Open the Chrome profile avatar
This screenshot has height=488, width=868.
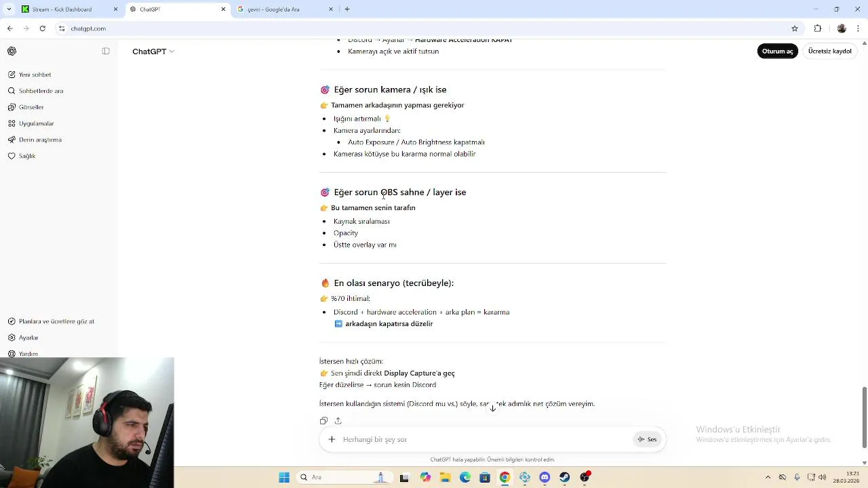[x=842, y=28]
